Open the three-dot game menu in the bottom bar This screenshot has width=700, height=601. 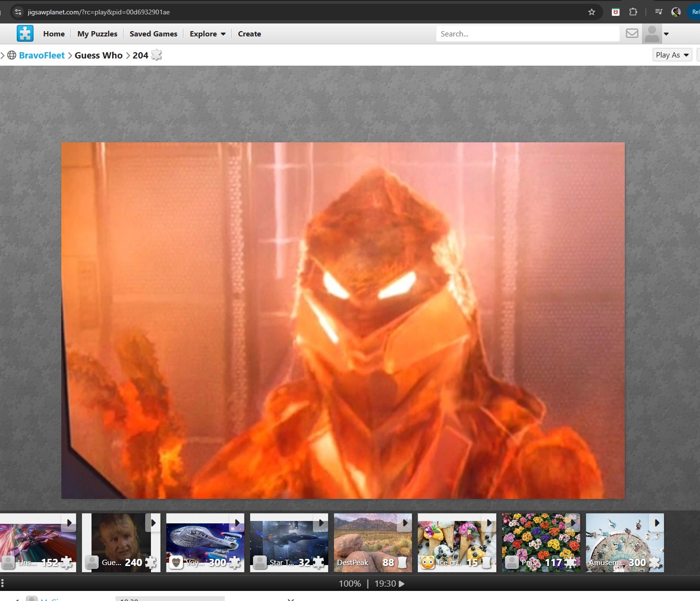click(2, 583)
